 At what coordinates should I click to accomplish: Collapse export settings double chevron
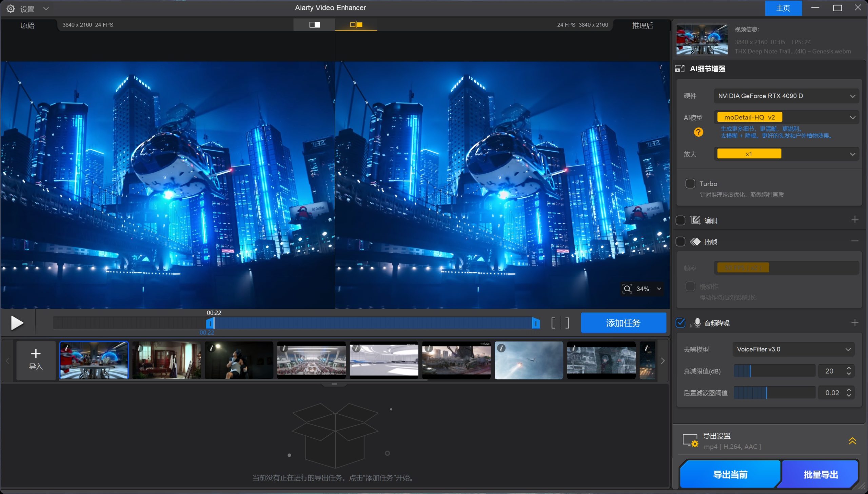click(852, 441)
